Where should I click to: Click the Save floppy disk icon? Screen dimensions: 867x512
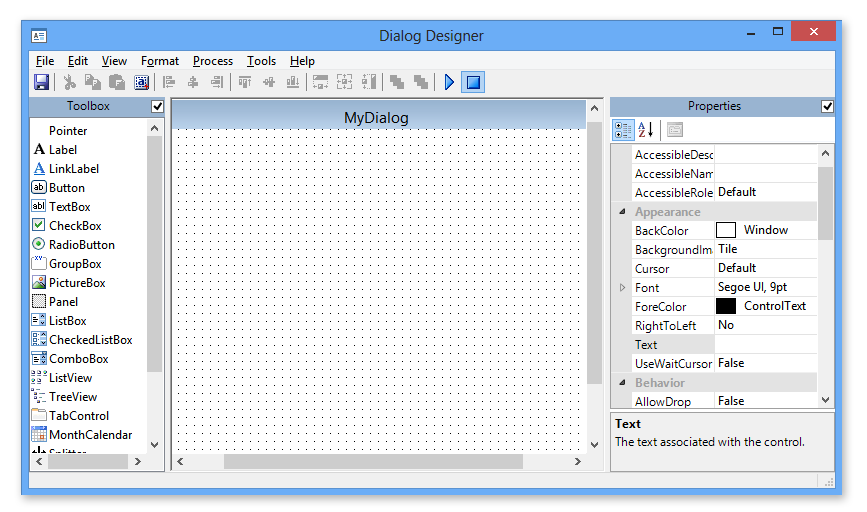point(42,82)
